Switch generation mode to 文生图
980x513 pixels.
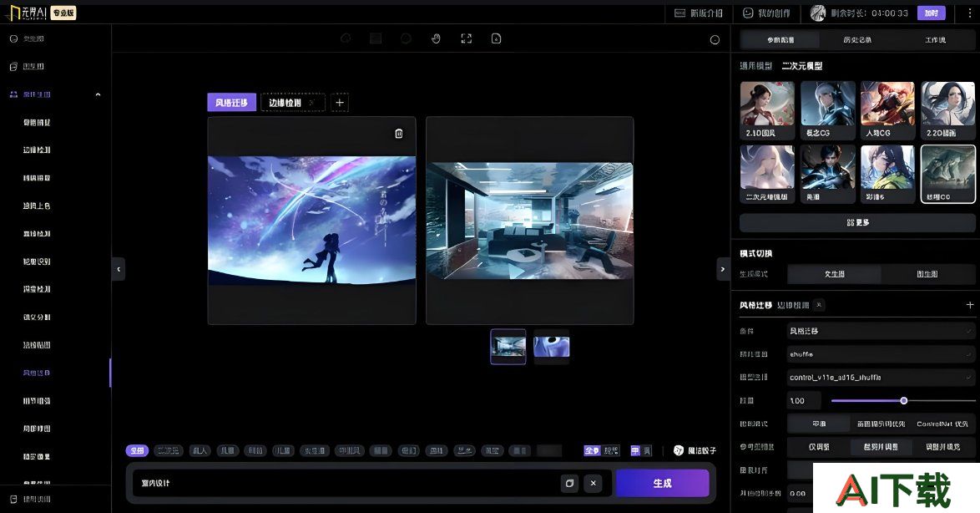834,274
